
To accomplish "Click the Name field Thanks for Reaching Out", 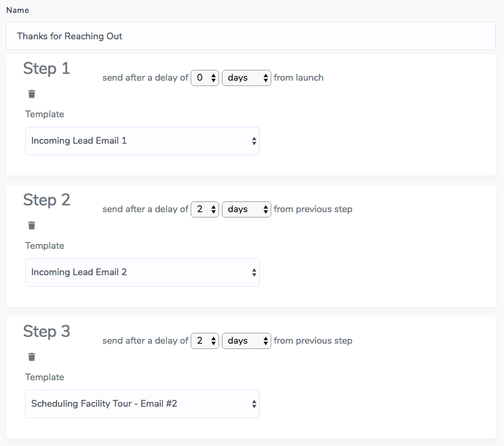I will click(x=251, y=36).
